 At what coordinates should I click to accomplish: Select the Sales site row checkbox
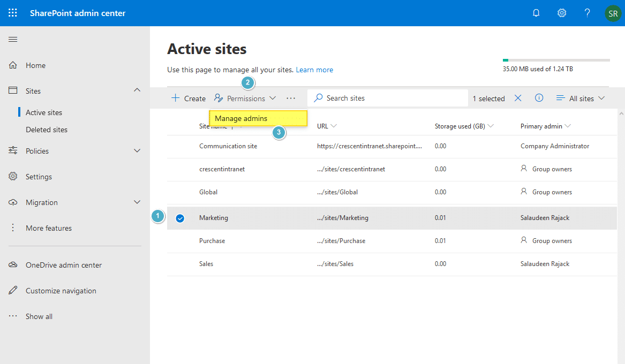click(x=180, y=263)
